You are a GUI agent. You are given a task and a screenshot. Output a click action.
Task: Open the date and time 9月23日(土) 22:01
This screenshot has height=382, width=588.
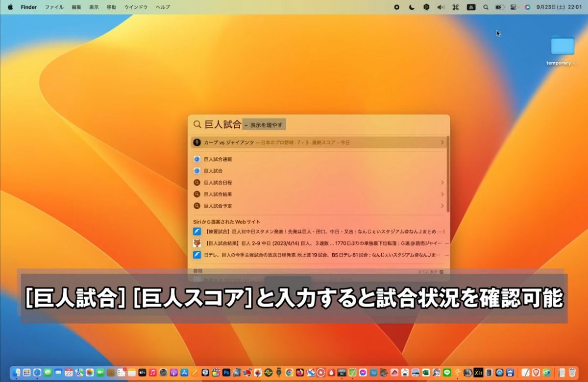[559, 7]
